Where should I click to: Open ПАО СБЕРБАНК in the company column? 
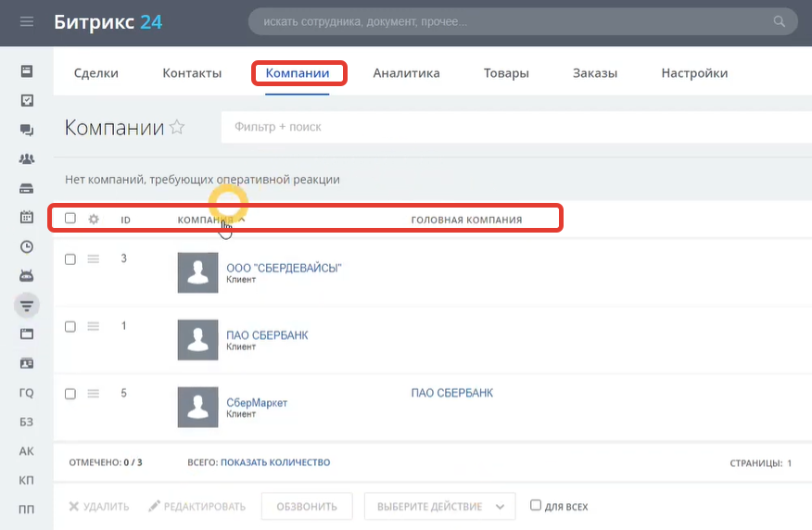tap(267, 334)
